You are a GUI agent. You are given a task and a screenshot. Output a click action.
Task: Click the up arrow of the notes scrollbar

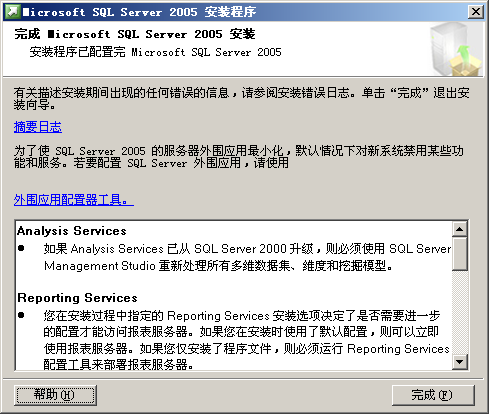coord(460,229)
